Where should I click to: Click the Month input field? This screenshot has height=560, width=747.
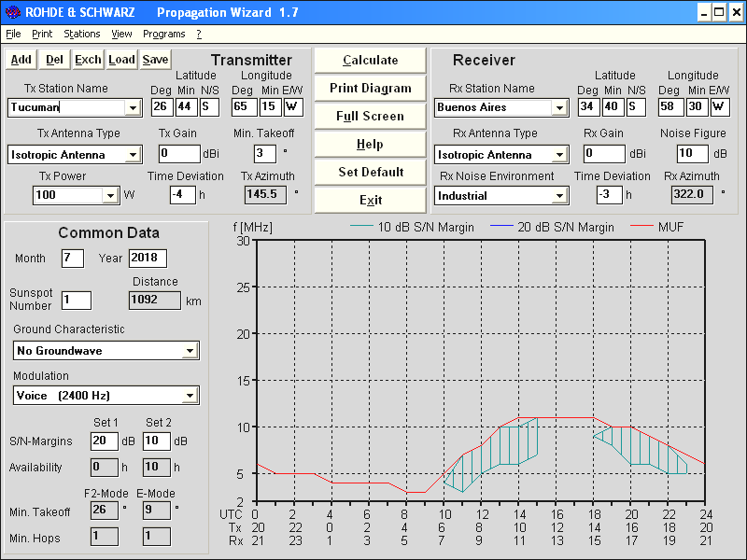73,259
